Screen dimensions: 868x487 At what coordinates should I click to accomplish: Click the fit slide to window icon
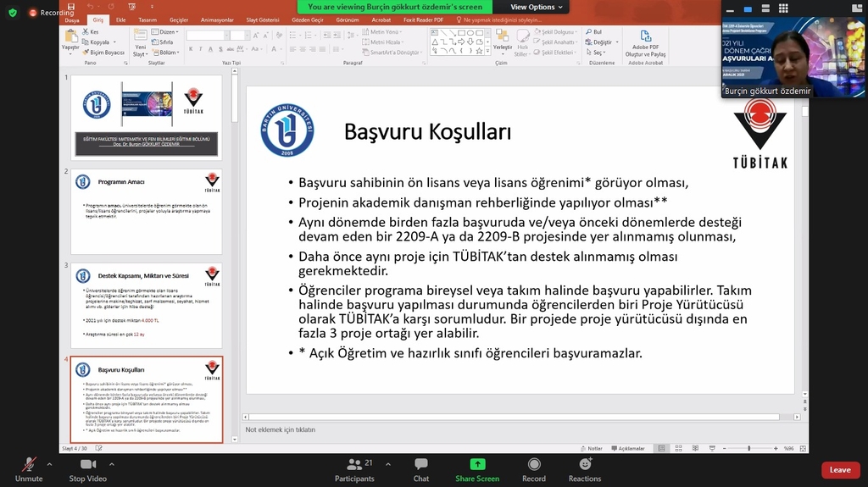pyautogui.click(x=803, y=448)
